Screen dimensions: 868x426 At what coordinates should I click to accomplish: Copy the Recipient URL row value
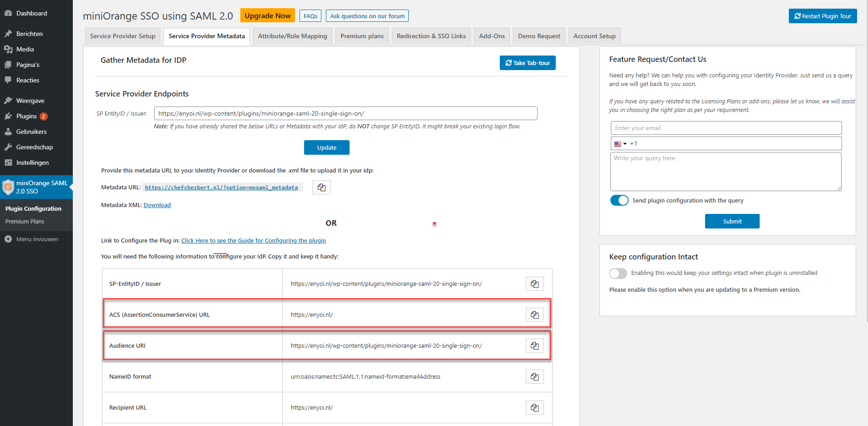click(535, 408)
